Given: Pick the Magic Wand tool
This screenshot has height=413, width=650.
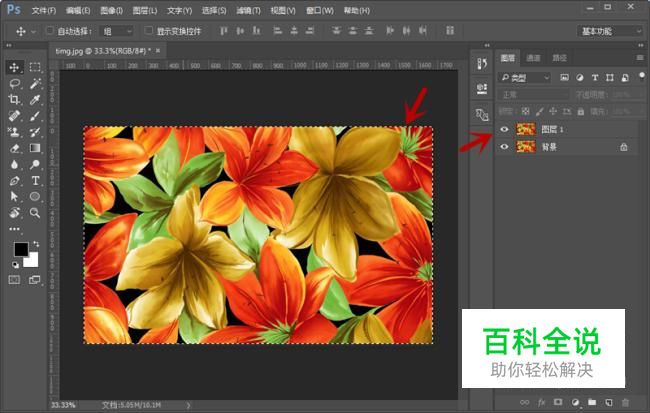Looking at the screenshot, I should tap(35, 84).
